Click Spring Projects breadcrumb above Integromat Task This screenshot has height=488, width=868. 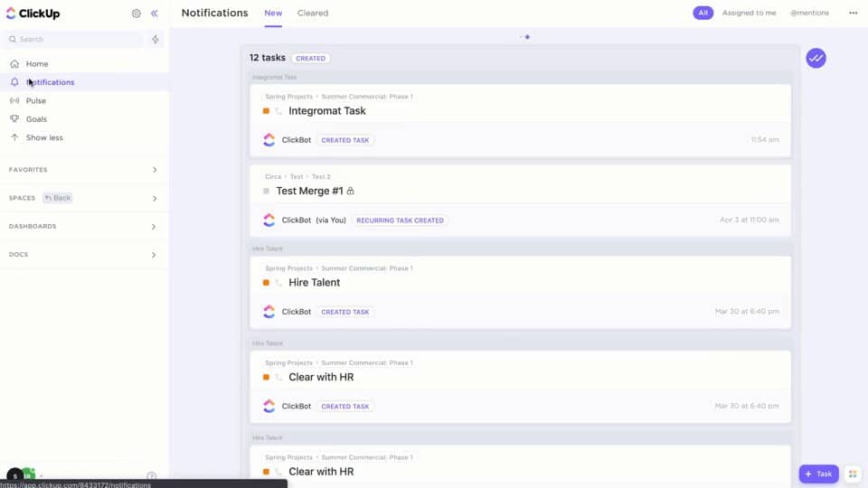click(289, 97)
